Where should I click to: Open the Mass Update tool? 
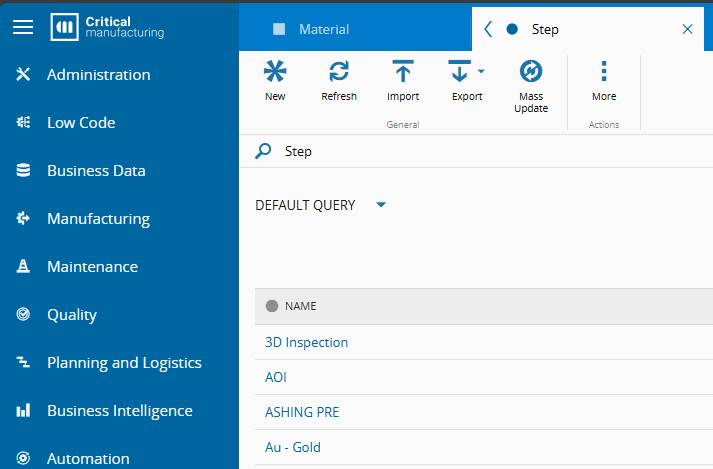pos(531,72)
